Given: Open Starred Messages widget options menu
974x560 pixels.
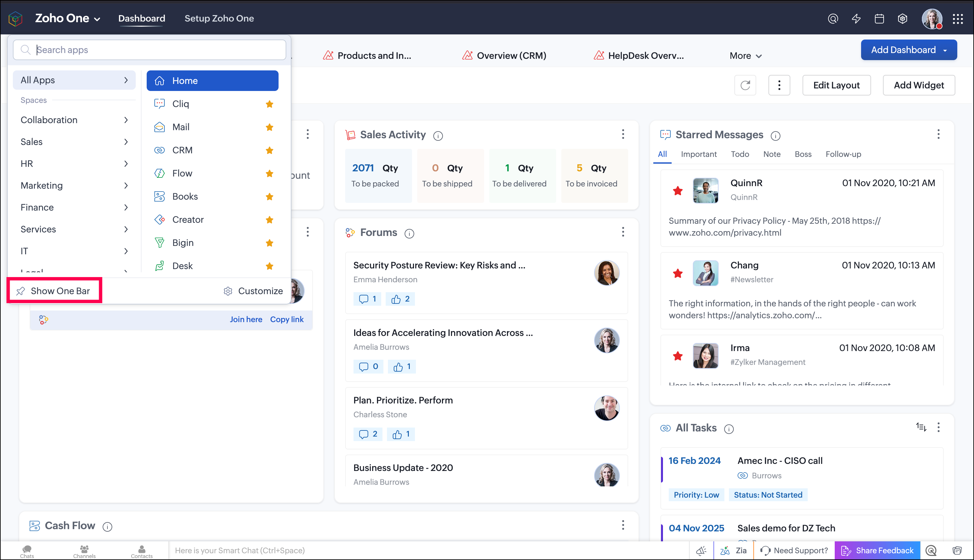Looking at the screenshot, I should pos(938,134).
